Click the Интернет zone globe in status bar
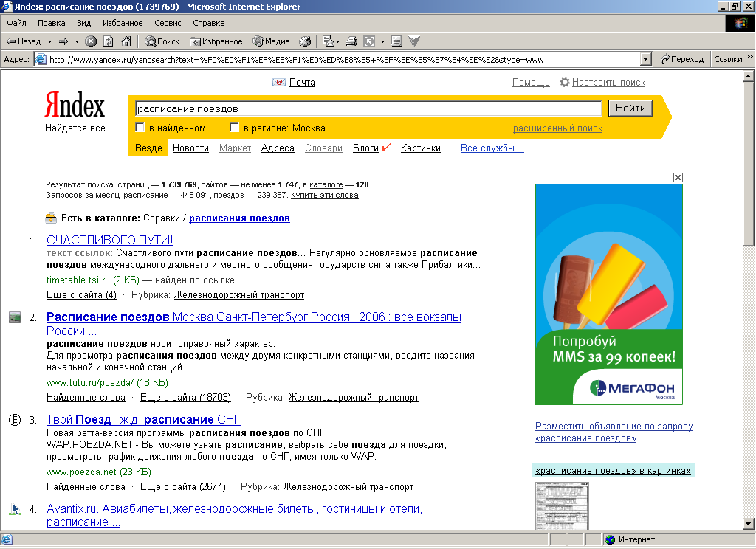Image resolution: width=756 pixels, height=549 pixels. pos(611,539)
